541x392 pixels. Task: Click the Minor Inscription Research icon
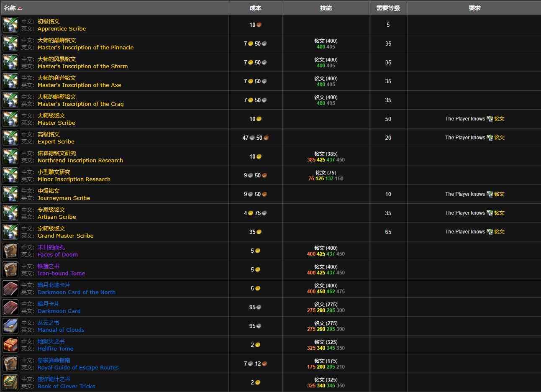10,175
